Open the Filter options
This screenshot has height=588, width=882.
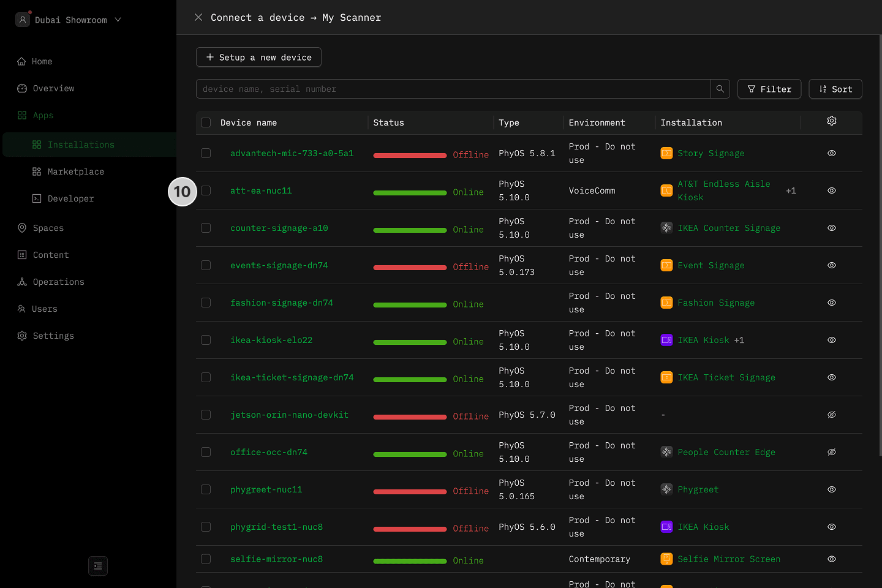coord(769,89)
